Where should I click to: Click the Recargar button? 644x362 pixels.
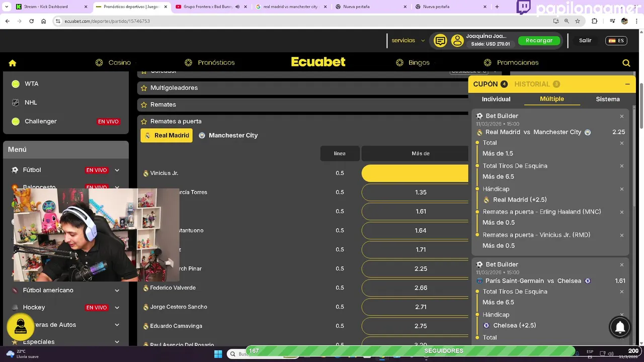pyautogui.click(x=539, y=41)
